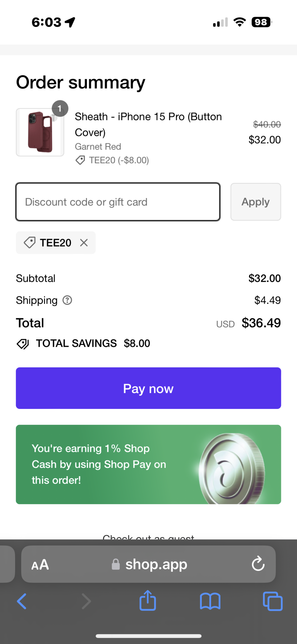Open the Safari share sheet
This screenshot has width=297, height=644.
point(148,600)
